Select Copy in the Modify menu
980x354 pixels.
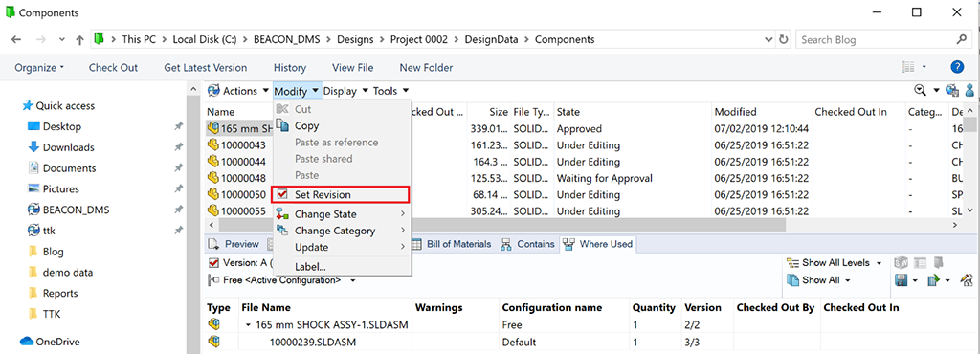tap(306, 126)
